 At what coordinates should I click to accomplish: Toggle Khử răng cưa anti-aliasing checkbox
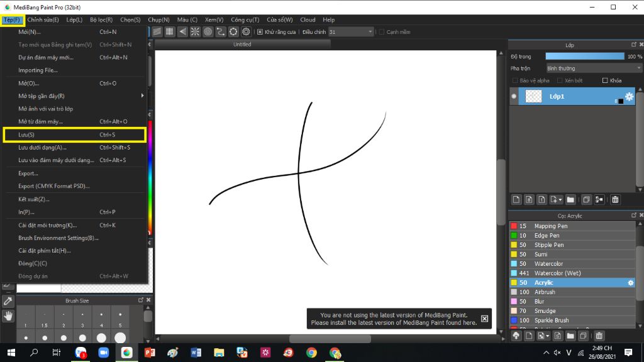click(x=260, y=32)
